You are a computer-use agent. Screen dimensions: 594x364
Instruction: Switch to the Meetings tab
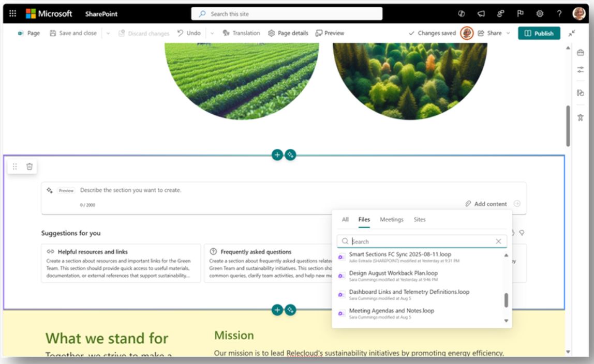click(393, 219)
